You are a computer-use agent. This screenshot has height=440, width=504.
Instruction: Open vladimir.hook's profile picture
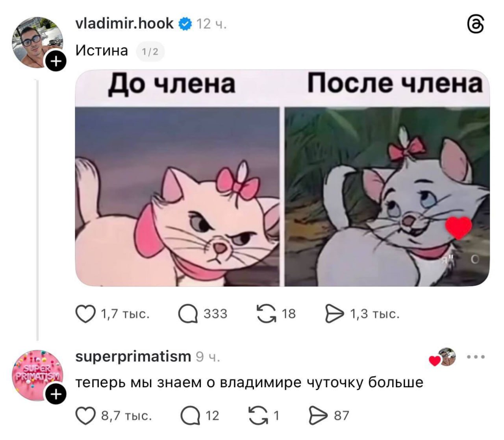38,43
